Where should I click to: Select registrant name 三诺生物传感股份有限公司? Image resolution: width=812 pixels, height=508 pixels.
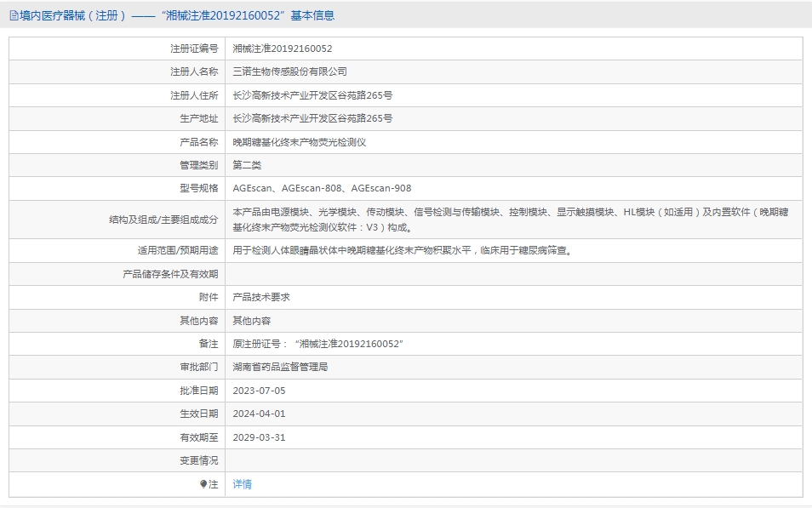290,72
